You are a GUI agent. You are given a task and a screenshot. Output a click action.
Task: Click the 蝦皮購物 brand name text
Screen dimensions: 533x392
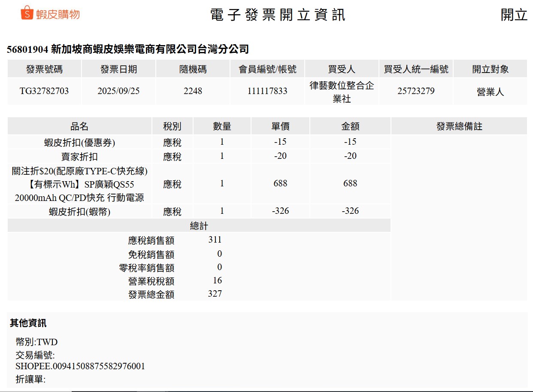tap(58, 14)
